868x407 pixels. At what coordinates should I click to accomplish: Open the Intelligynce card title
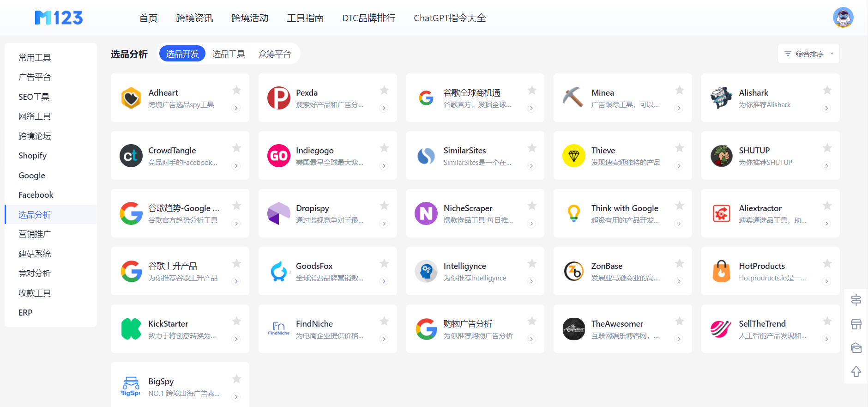coord(464,266)
